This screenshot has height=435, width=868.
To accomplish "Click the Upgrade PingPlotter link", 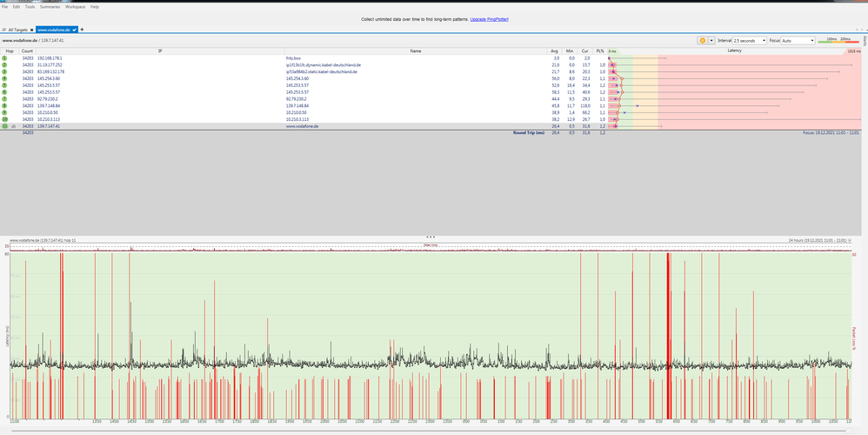I will tap(489, 18).
